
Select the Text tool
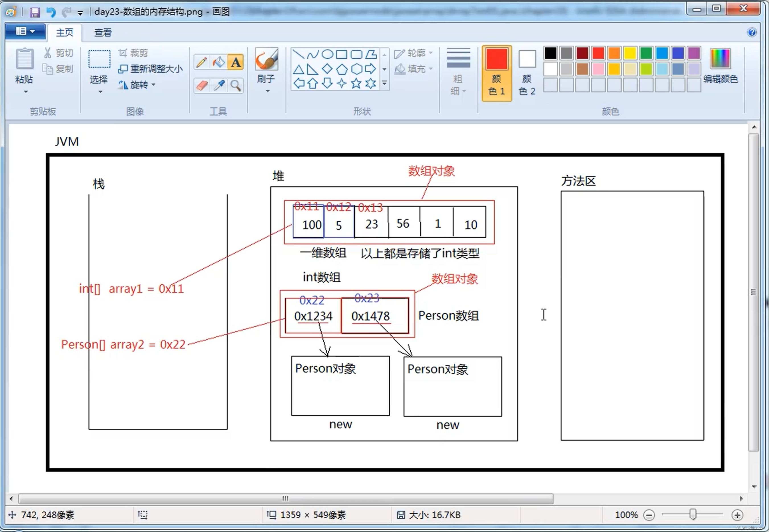click(x=236, y=62)
